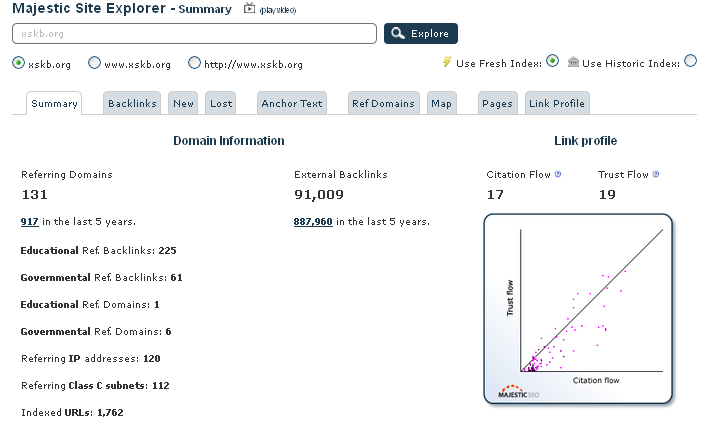706x425 pixels.
Task: Open the Ref Domains tab
Action: point(384,104)
